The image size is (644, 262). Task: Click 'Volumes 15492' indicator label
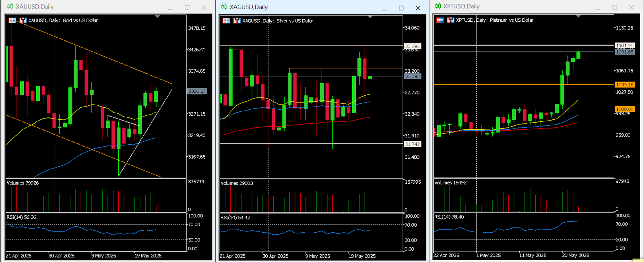click(451, 183)
